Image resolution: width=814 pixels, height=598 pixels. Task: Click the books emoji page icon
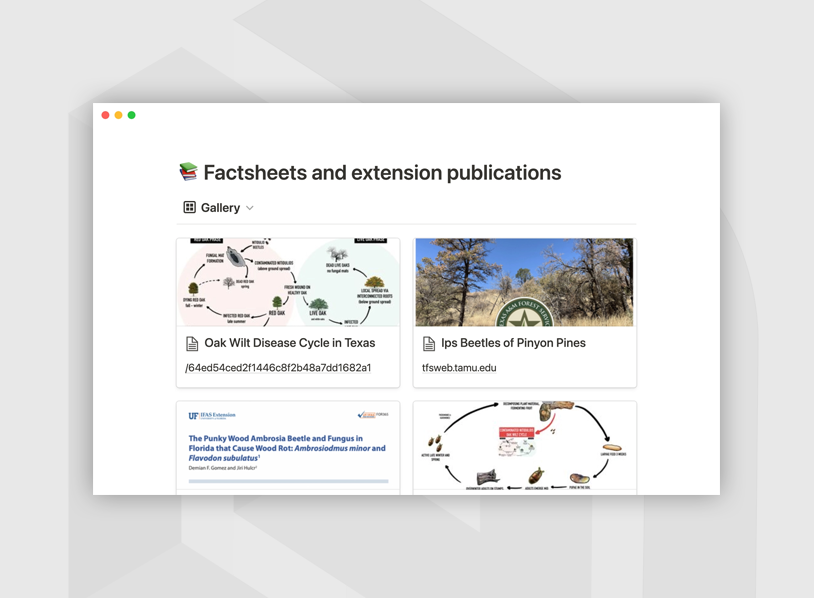(x=188, y=172)
